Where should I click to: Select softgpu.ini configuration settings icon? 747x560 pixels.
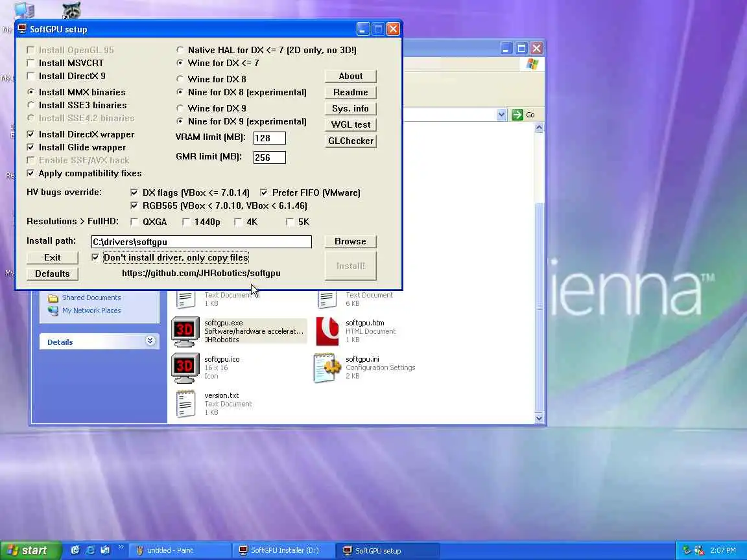click(327, 367)
